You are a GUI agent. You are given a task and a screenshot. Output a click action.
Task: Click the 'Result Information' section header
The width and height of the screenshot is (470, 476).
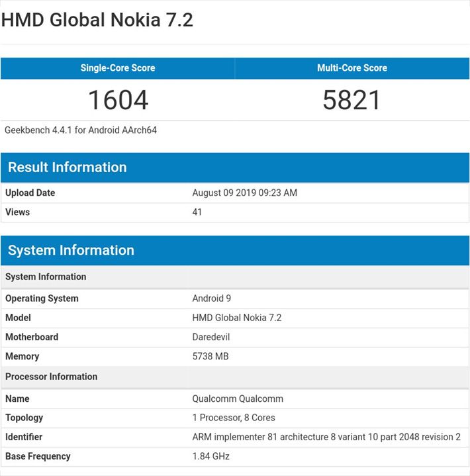(x=235, y=167)
